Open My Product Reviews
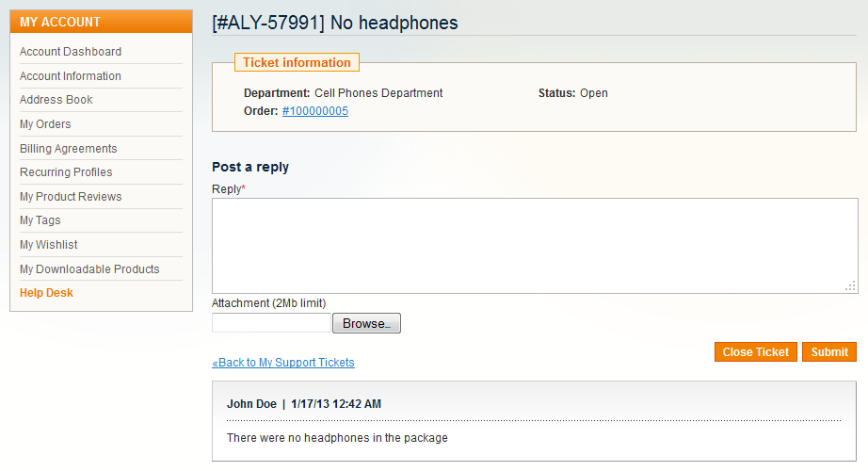The image size is (868, 471). pyautogui.click(x=71, y=197)
